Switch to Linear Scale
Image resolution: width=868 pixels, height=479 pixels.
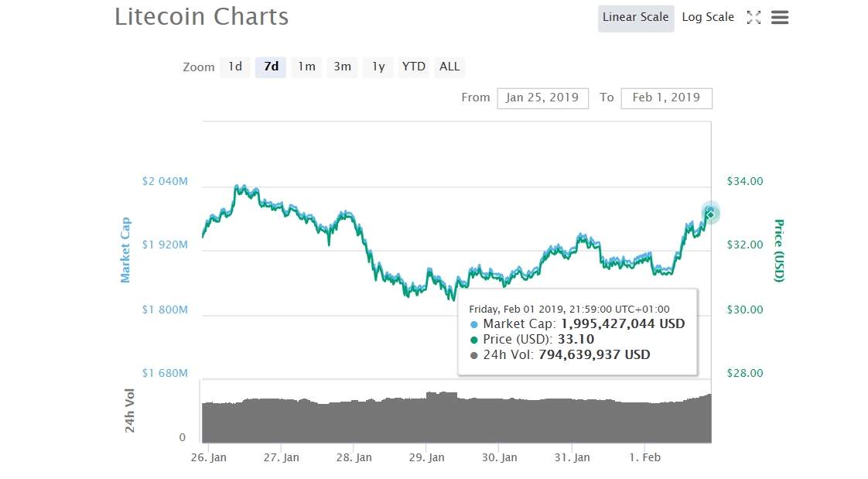pyautogui.click(x=635, y=18)
